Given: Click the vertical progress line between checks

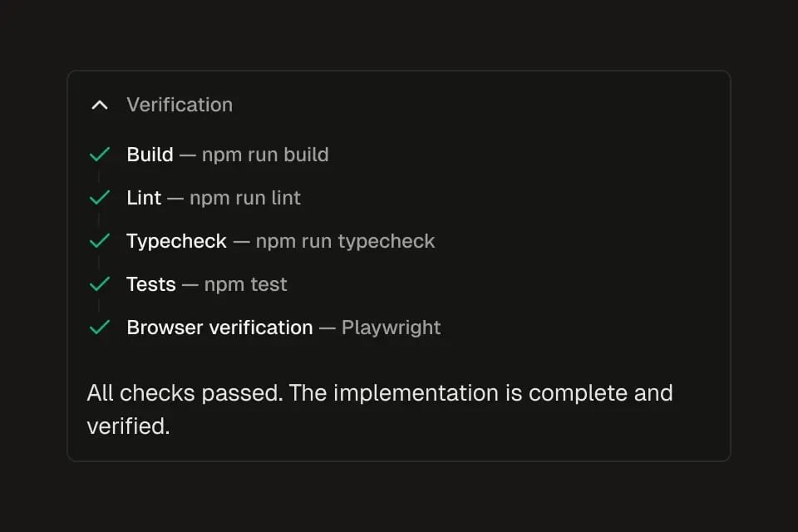Looking at the screenshot, I should point(99,175).
